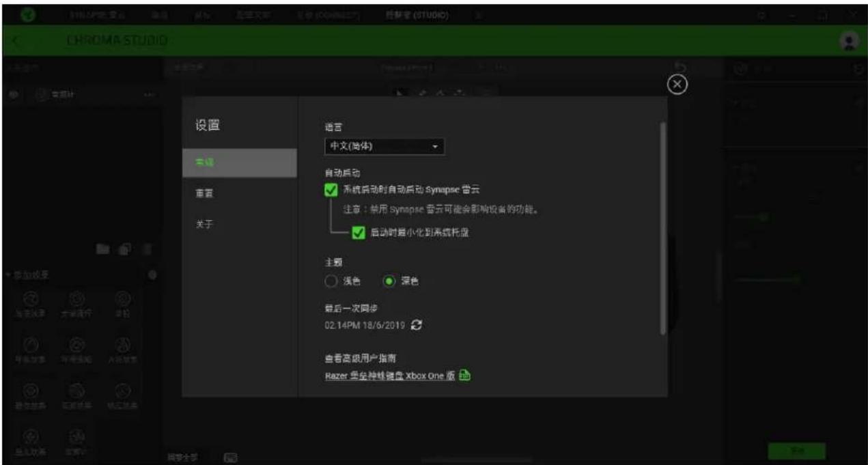The width and height of the screenshot is (868, 465).
Task: Open the Razer Xbox One 版 user guide link
Action: coord(389,375)
